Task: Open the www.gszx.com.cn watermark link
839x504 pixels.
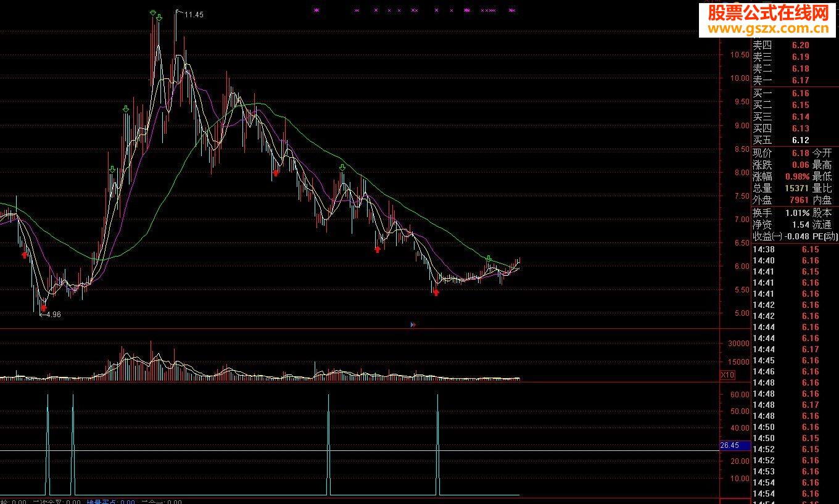Action: pyautogui.click(x=769, y=28)
